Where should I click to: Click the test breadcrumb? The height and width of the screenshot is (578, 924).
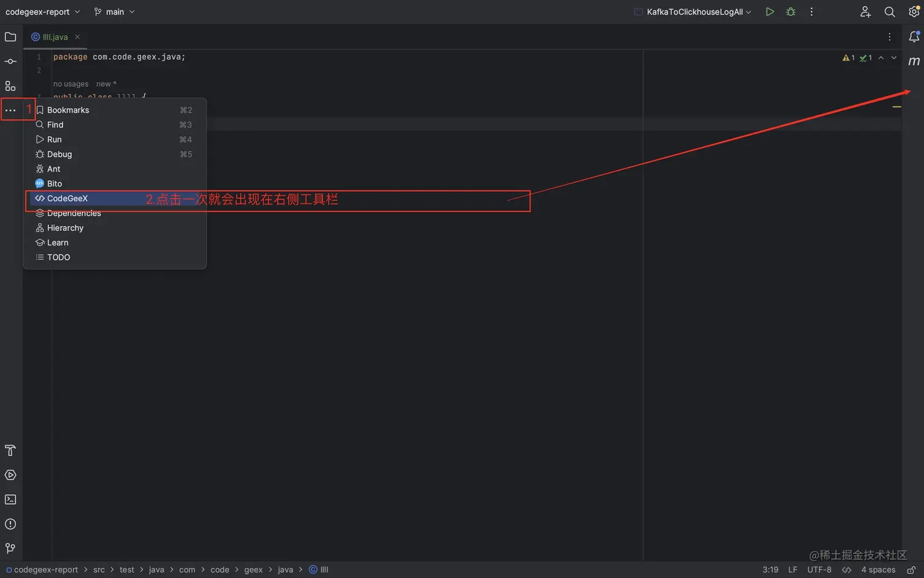click(x=127, y=569)
